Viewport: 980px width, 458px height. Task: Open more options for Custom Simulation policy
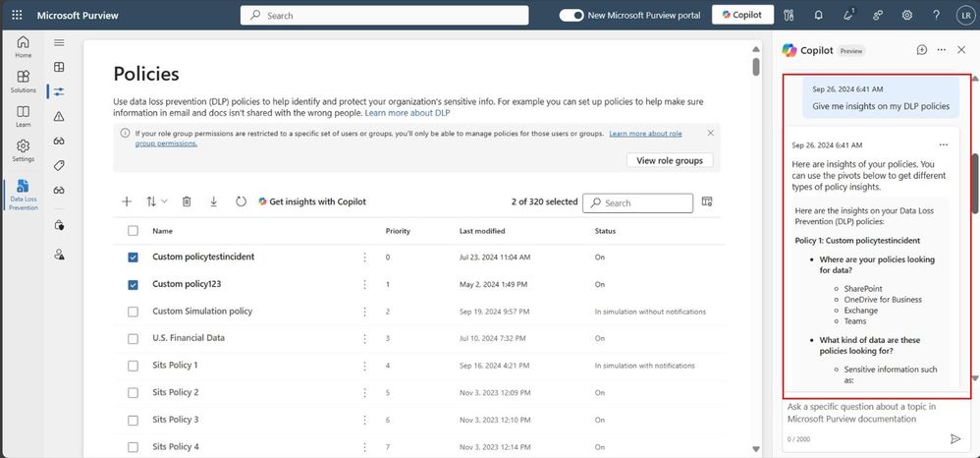pos(365,312)
